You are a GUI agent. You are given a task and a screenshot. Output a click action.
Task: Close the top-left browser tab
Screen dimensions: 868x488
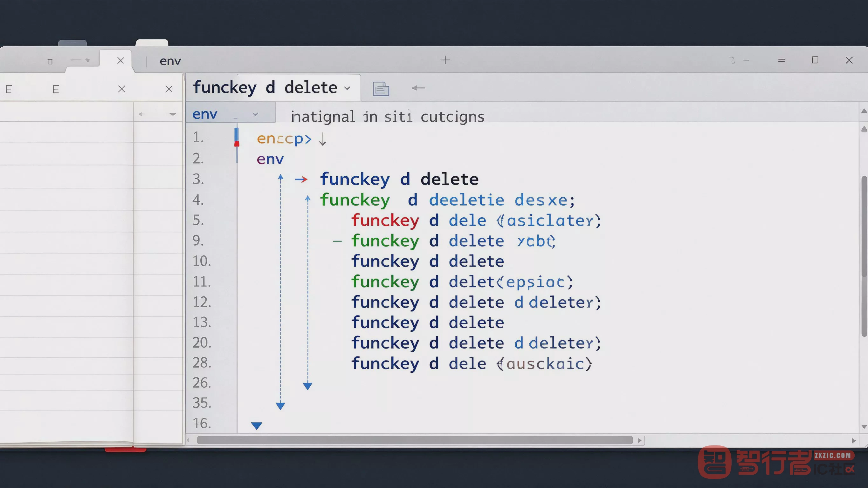click(x=121, y=61)
